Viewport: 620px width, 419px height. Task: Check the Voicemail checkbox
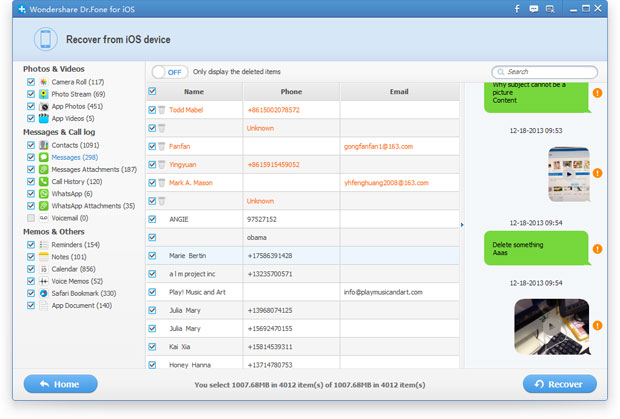[31, 218]
